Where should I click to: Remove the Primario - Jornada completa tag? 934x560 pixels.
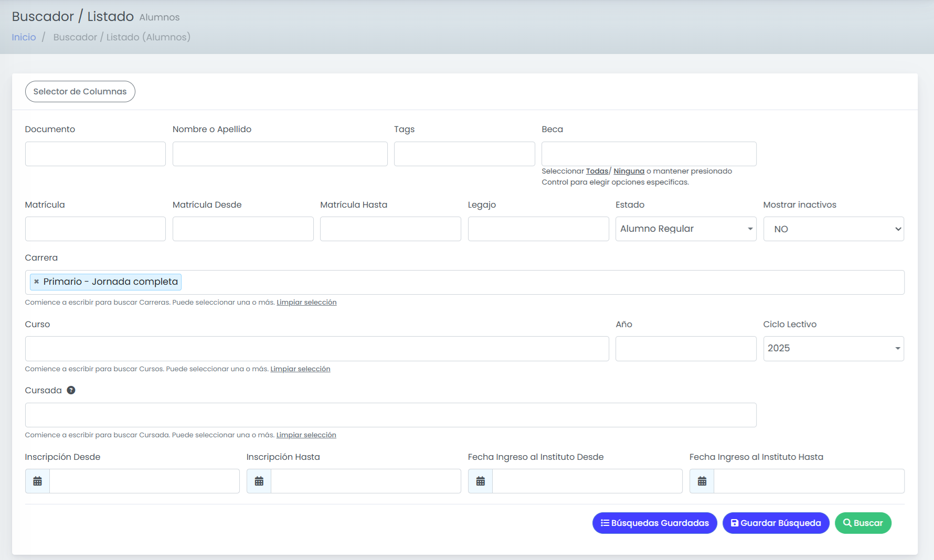[37, 282]
